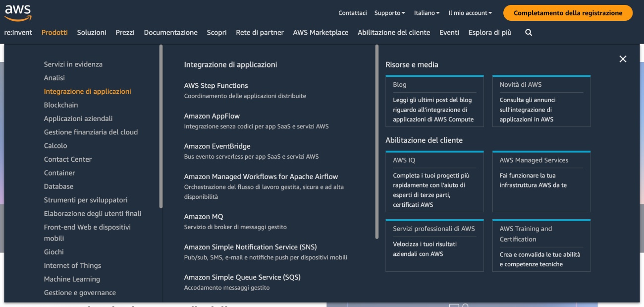
Task: Select the Analisi category
Action: coord(54,78)
